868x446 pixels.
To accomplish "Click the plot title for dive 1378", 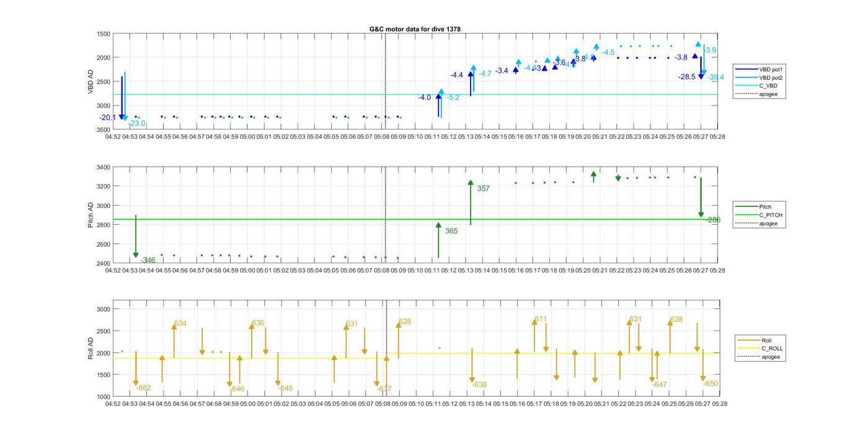I will pyautogui.click(x=415, y=29).
